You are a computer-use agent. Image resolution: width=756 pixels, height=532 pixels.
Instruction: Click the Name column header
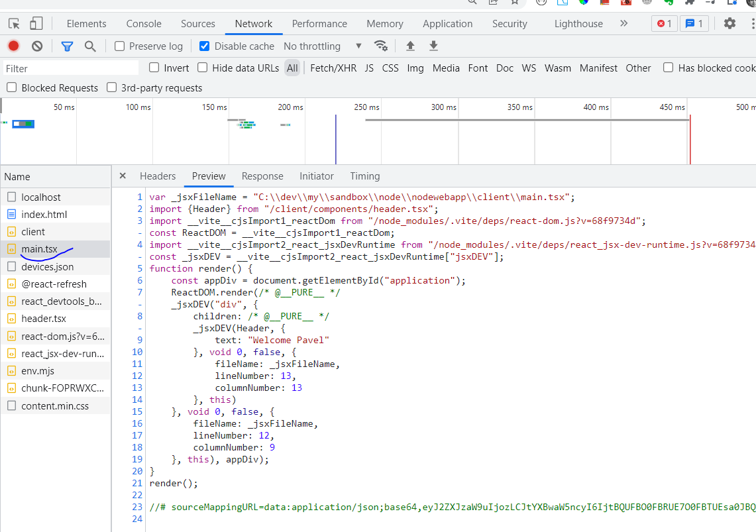coord(56,177)
